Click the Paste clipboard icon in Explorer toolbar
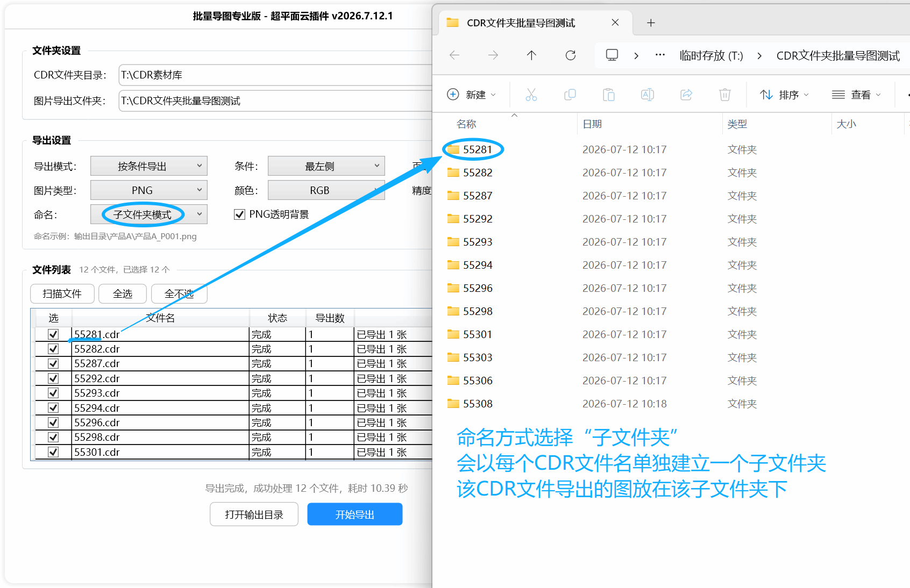910x588 pixels. pos(609,95)
